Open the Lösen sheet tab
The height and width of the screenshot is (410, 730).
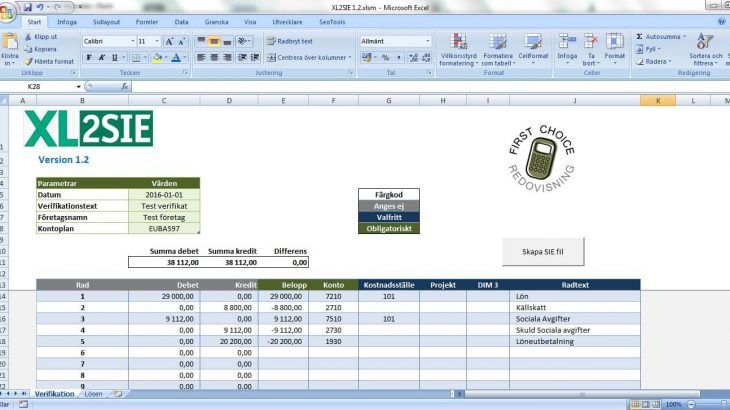pos(93,394)
